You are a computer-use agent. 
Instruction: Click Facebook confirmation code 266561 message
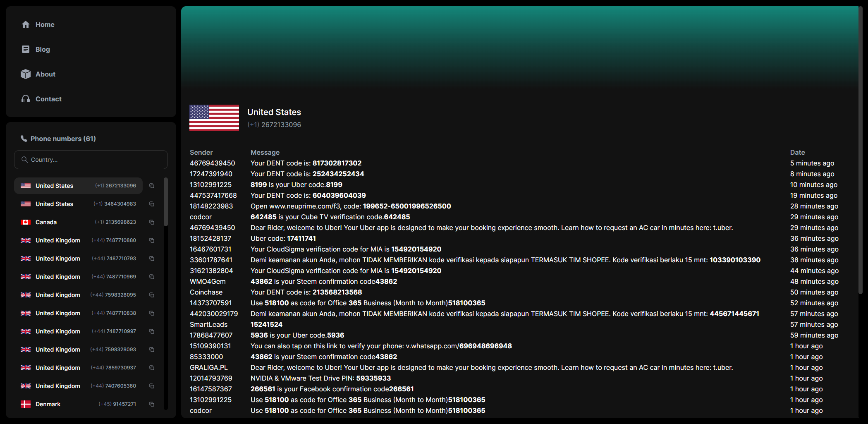coord(332,389)
